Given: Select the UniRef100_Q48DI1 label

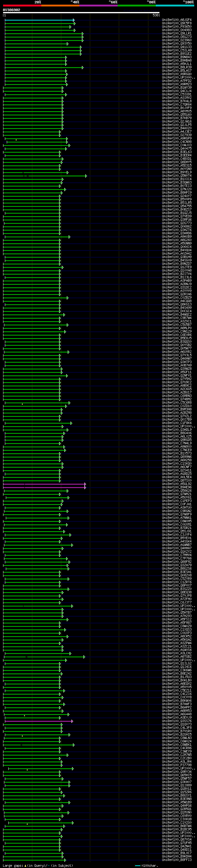Looking at the screenshot, I should [x=177, y=850].
